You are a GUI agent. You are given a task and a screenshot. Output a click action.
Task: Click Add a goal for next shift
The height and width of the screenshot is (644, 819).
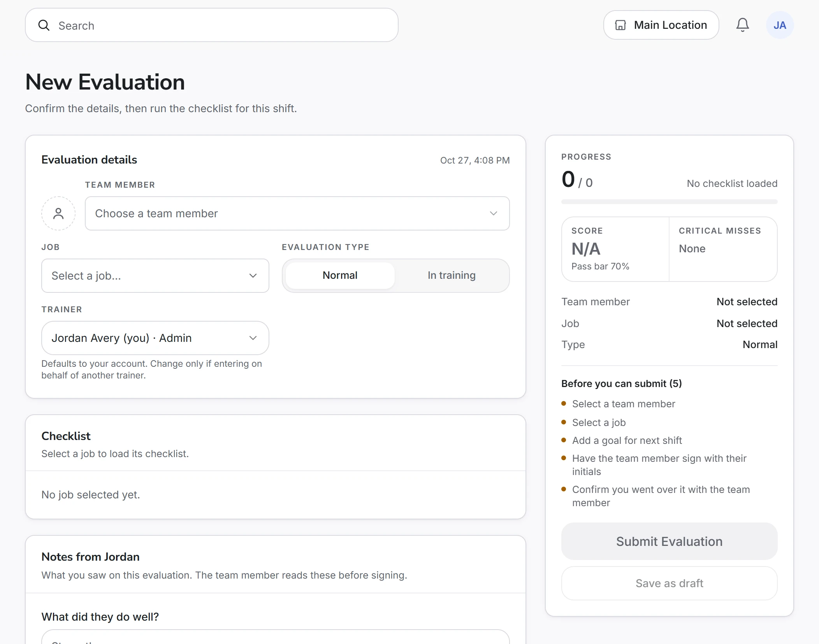[x=627, y=440]
